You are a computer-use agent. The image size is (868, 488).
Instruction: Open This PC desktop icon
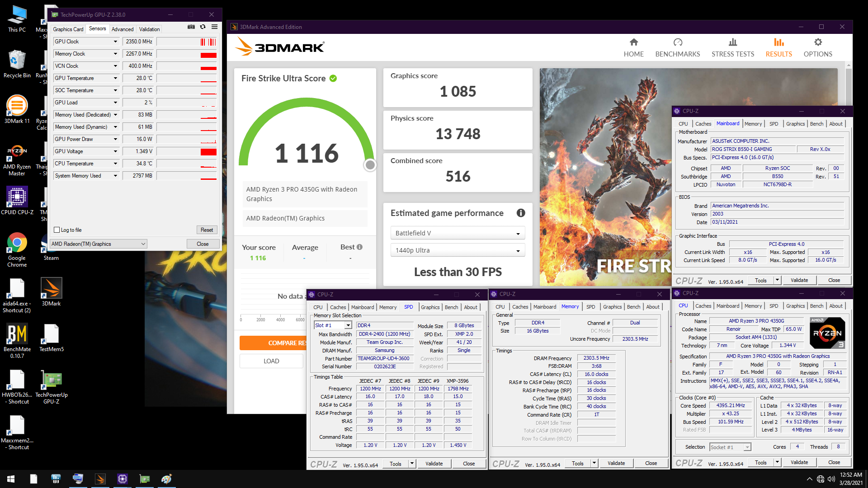click(17, 19)
